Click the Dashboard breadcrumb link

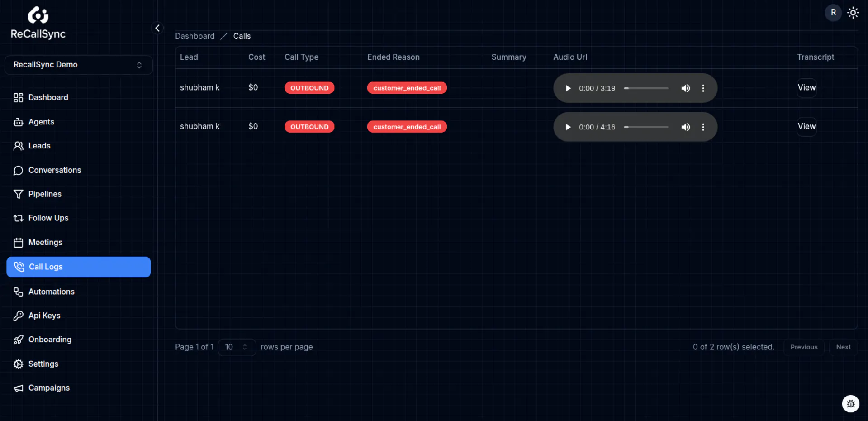tap(195, 36)
